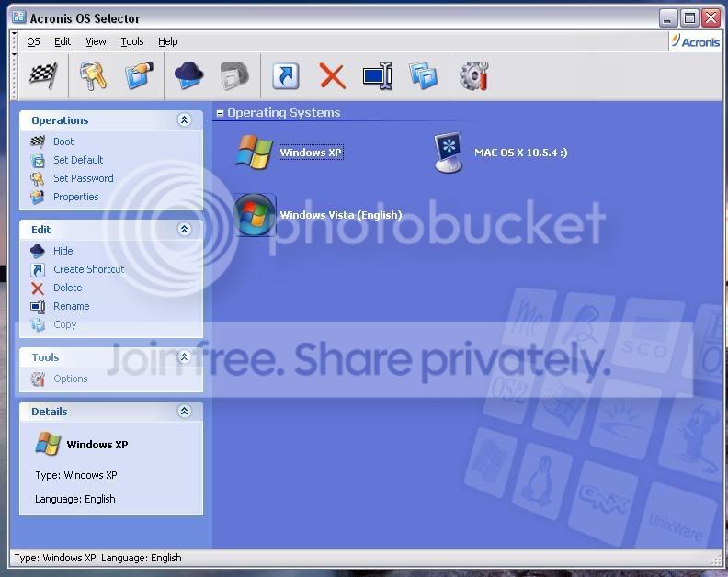This screenshot has width=728, height=577.
Task: Click the Operating Systems group header
Action: click(284, 113)
